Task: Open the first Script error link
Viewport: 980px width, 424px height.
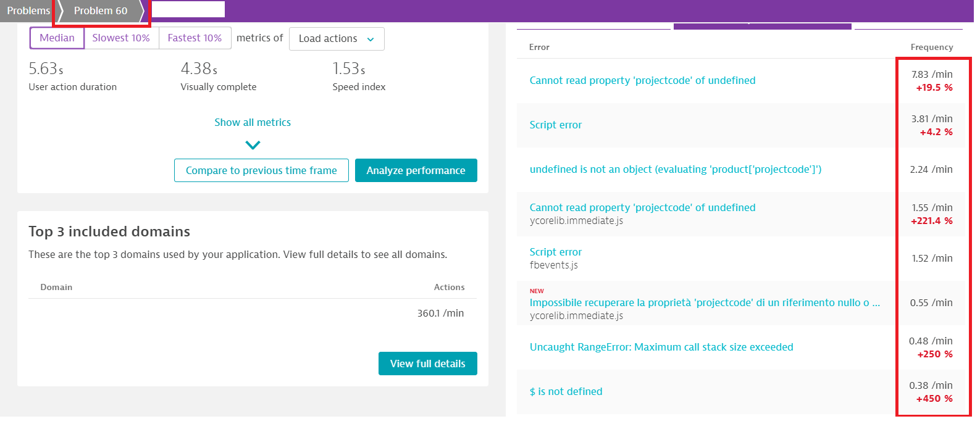Action: tap(555, 125)
